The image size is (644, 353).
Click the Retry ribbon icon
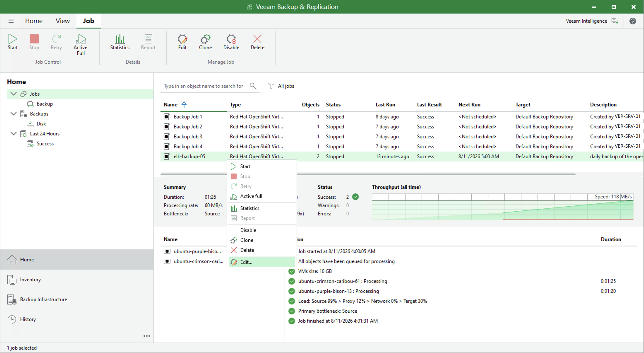coord(56,42)
